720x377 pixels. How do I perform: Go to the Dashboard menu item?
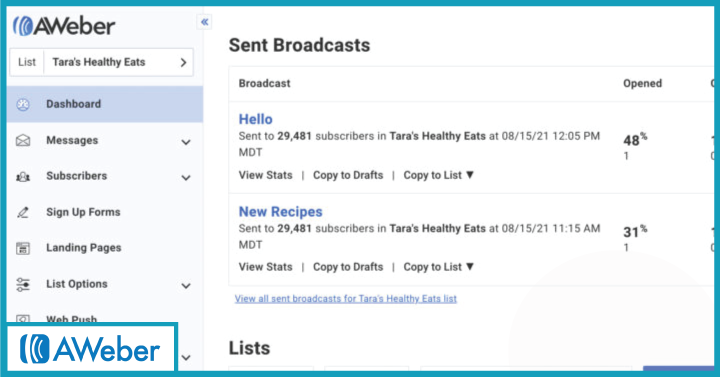(x=105, y=104)
